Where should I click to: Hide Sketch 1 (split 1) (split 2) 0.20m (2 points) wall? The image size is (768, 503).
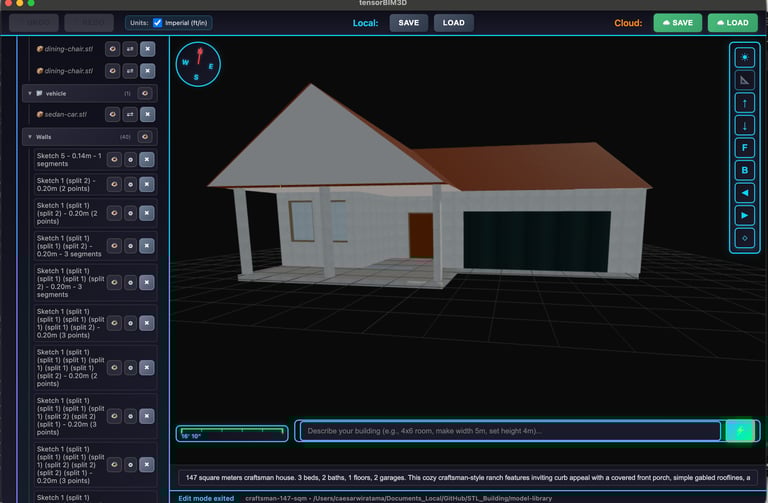tap(114, 214)
